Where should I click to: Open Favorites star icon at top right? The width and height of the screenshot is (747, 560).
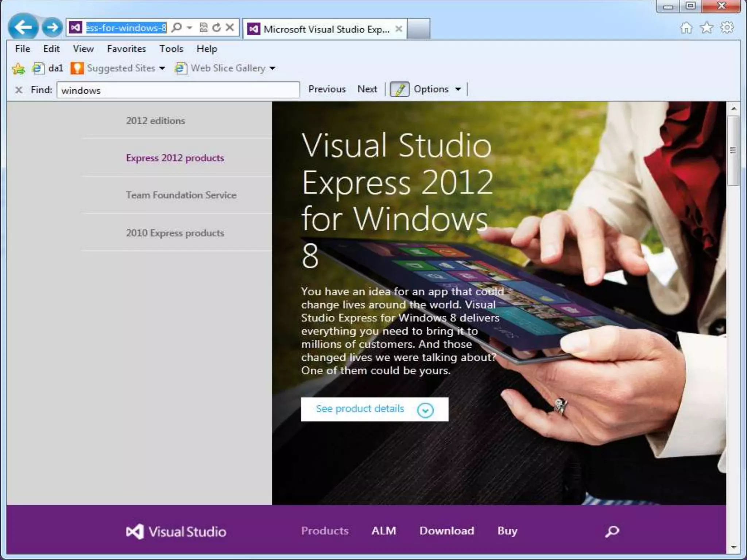coord(707,28)
